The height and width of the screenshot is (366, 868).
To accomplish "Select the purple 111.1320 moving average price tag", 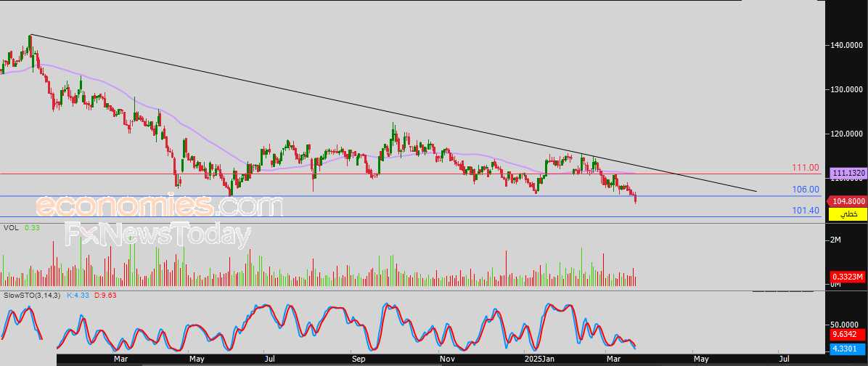I will (x=848, y=173).
